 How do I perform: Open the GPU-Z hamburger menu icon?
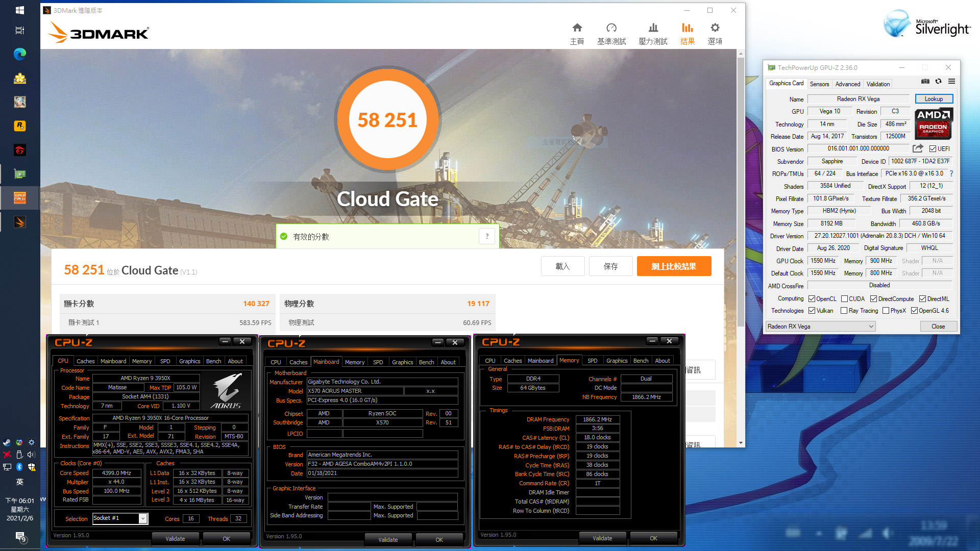point(951,81)
